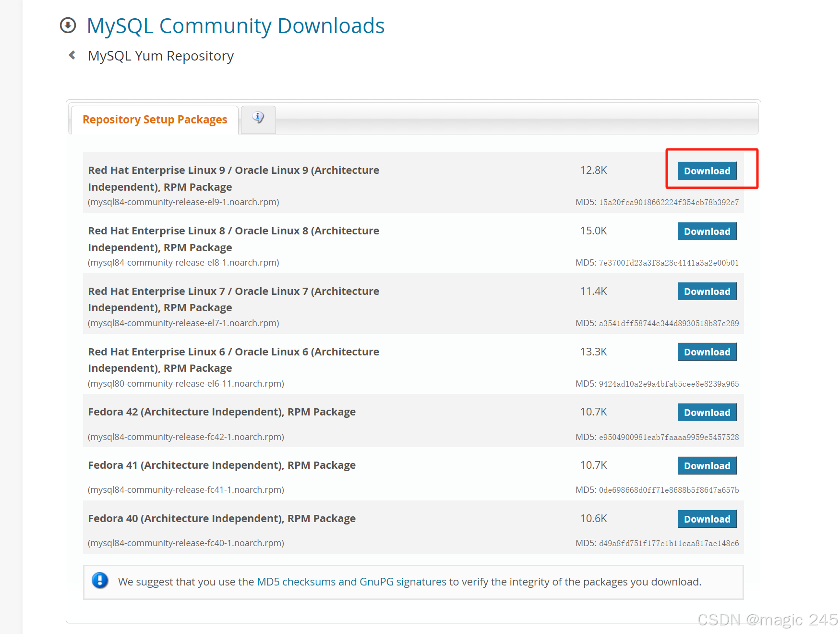Click the filename mysql84-community-release-el8-1.noarch.rpm
The width and height of the screenshot is (840, 634).
pos(183,263)
